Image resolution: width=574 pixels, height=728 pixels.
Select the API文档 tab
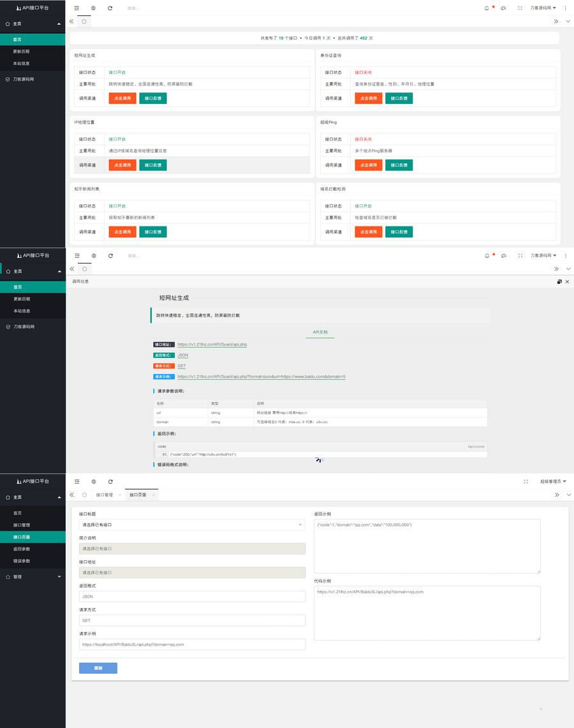tap(320, 332)
